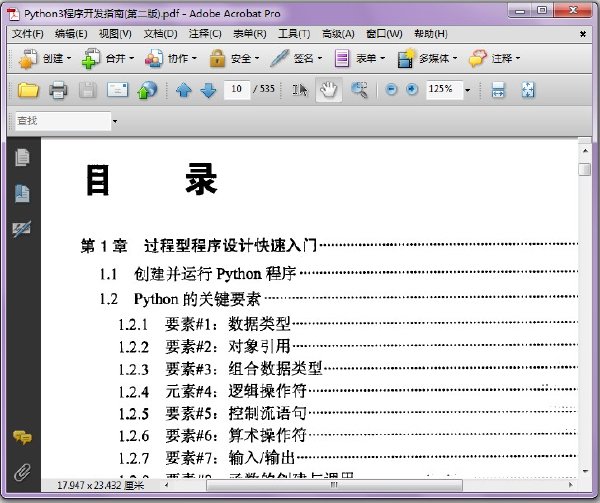The image size is (600, 503).
Task: Go to next page with down arrow
Action: [209, 90]
